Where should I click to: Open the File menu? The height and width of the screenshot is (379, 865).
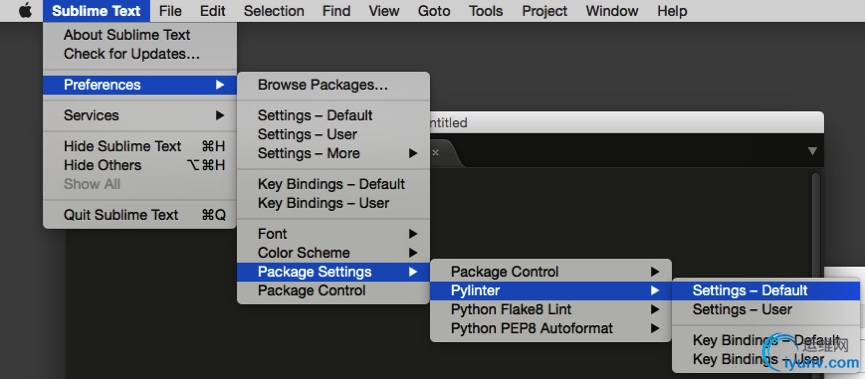[x=170, y=10]
